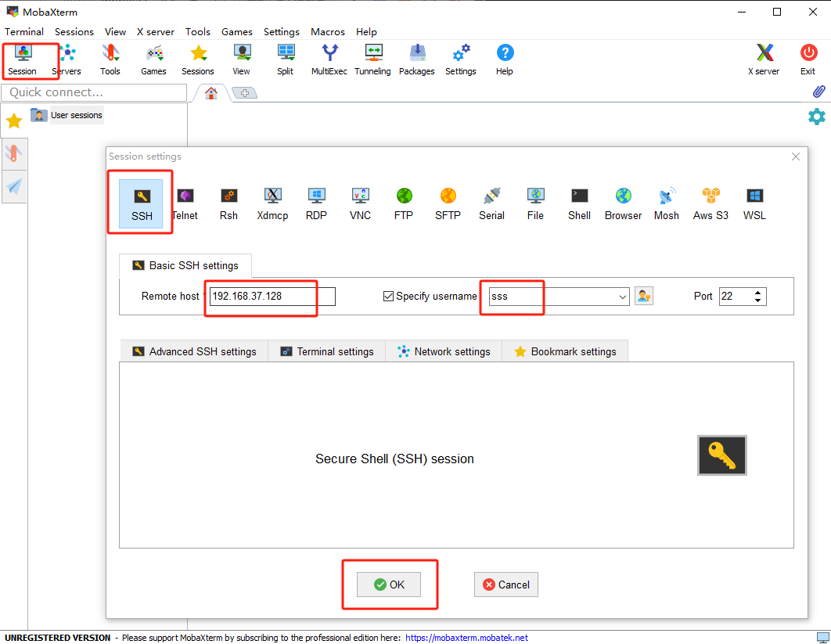Switch to Network settings tab
This screenshot has width=831, height=644.
point(444,351)
